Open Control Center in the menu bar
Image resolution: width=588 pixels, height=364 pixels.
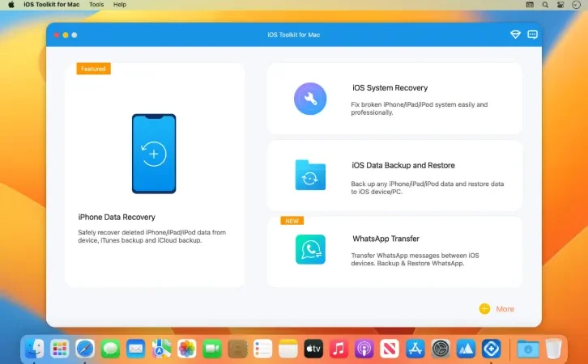click(560, 5)
